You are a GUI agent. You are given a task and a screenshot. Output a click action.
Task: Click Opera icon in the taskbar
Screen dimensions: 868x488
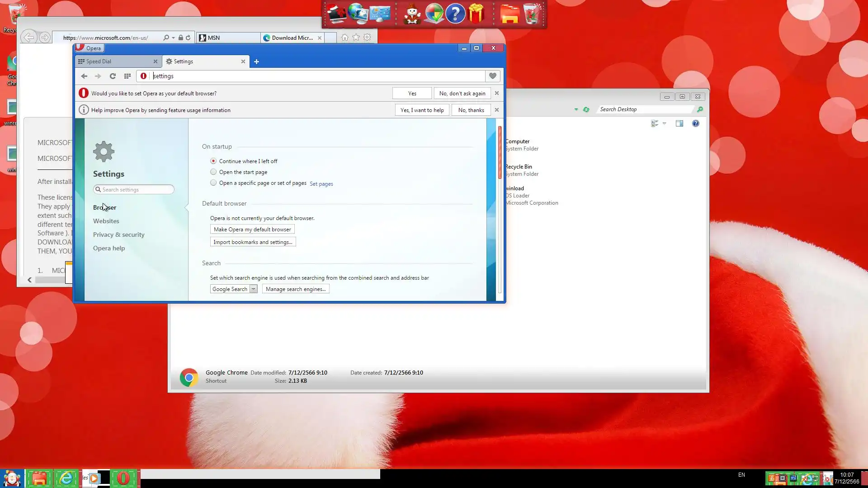coord(123,478)
